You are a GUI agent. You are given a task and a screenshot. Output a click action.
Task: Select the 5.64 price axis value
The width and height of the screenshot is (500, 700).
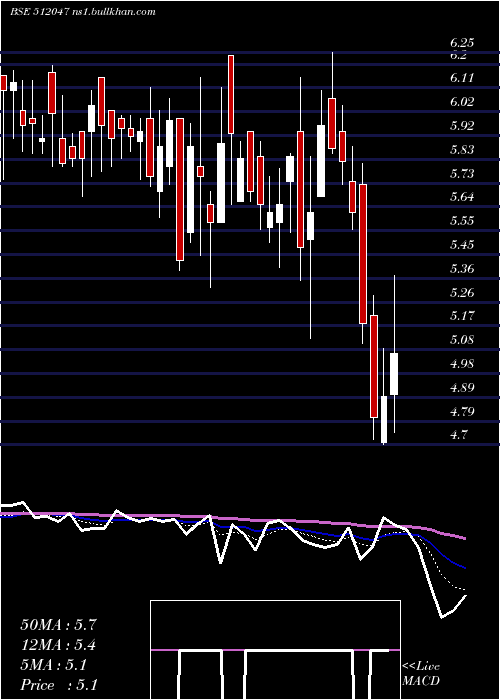click(462, 197)
